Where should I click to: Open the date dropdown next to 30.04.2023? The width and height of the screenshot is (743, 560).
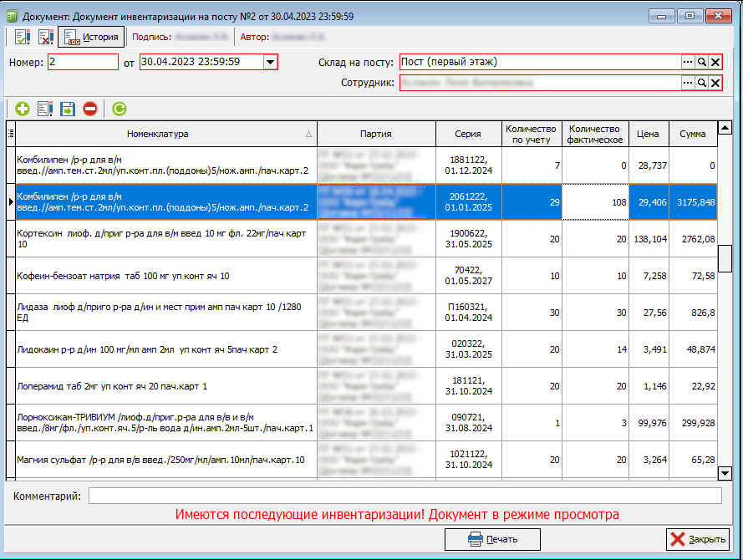pos(270,62)
